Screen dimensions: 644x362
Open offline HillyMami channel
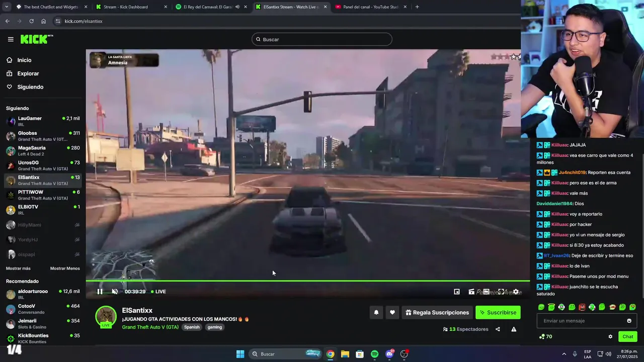[x=43, y=225]
